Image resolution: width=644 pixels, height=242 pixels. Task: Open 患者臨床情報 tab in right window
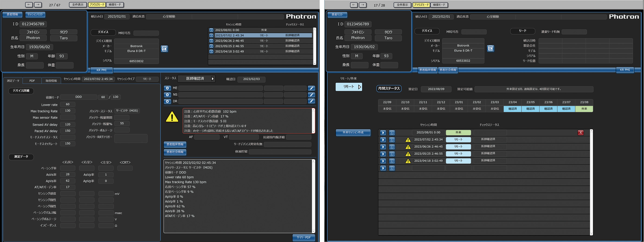pos(428,70)
